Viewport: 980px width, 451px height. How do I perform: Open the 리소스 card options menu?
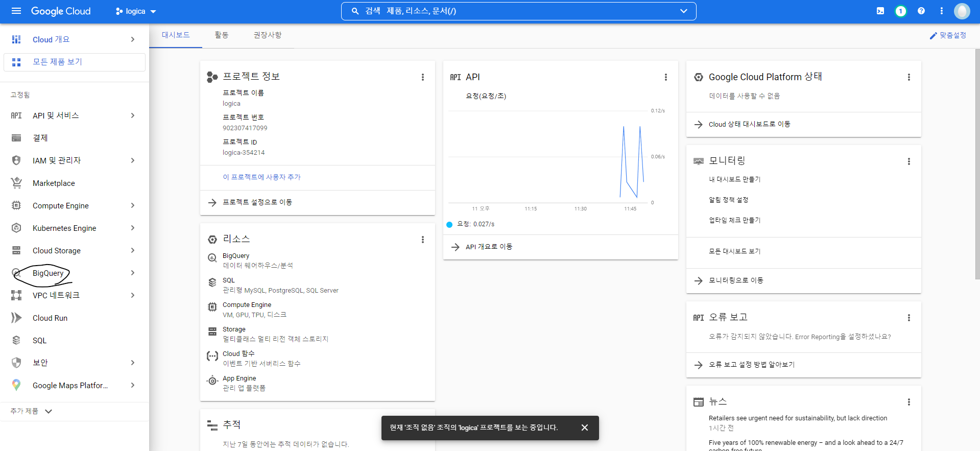(x=423, y=240)
